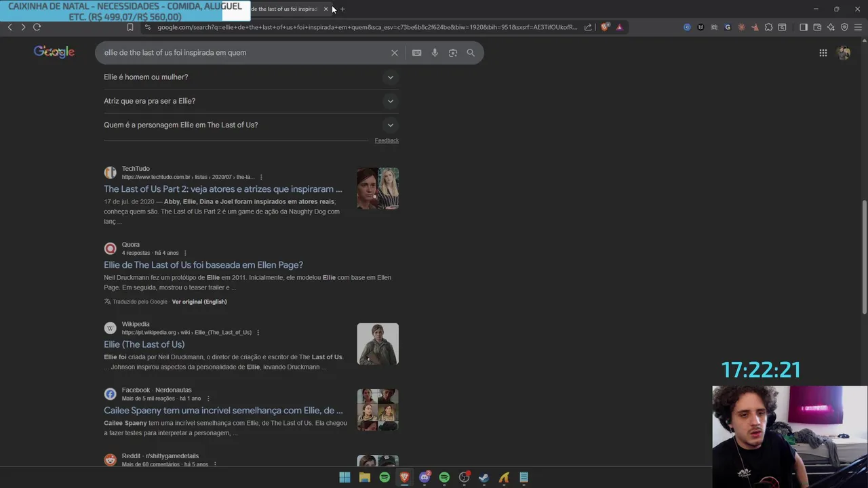Open Discord from the taskbar

425,477
